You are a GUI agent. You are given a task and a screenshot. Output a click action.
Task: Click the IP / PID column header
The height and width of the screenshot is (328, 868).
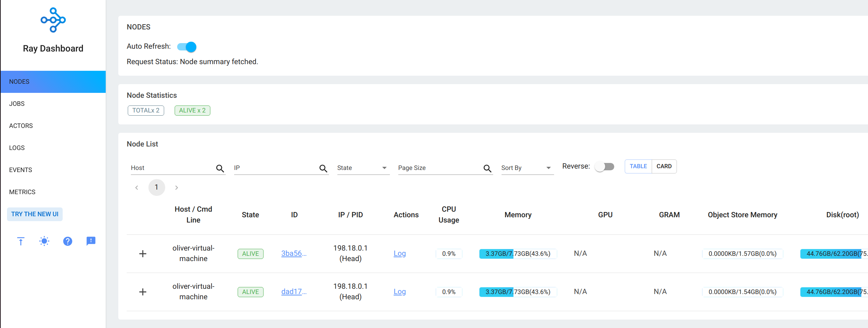pyautogui.click(x=351, y=215)
